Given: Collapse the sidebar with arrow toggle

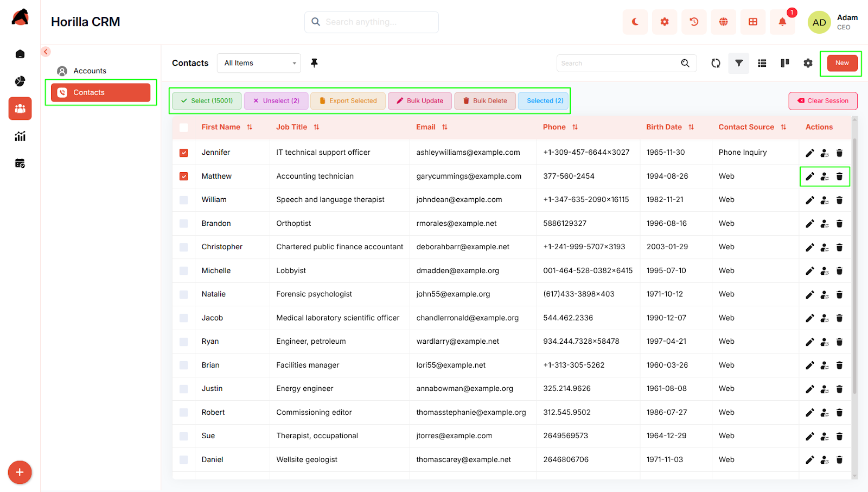Looking at the screenshot, I should (46, 52).
